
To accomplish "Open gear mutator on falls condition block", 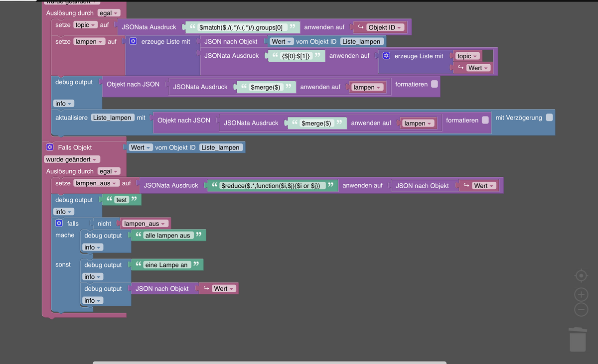I will click(x=59, y=224).
